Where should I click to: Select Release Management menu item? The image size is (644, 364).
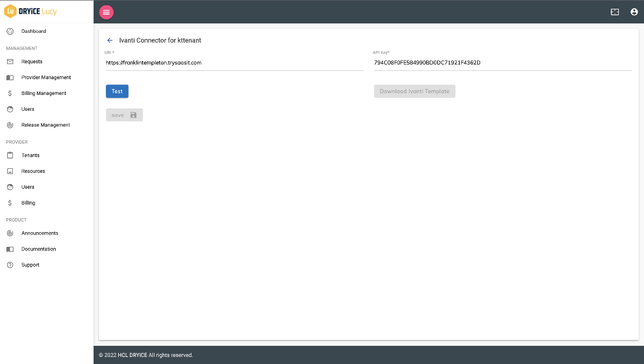(x=46, y=125)
